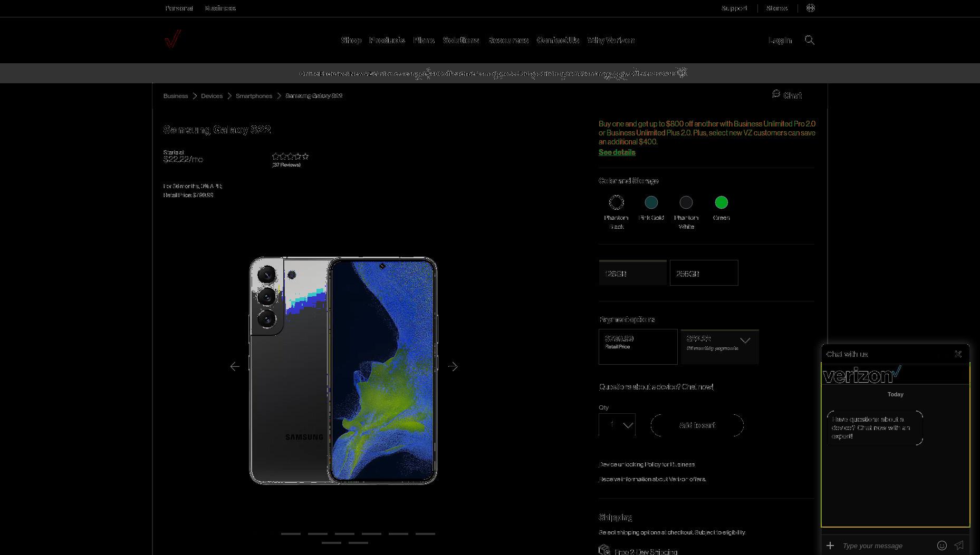The height and width of the screenshot is (555, 980).
Task: Click the plus attachment icon in chat
Action: [830, 546]
